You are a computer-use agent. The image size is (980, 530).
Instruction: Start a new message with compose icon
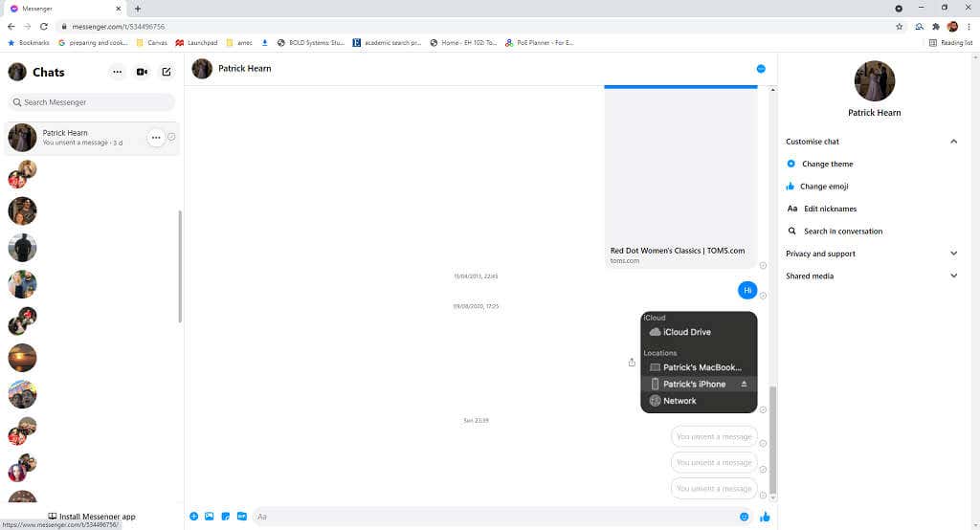[x=167, y=72]
